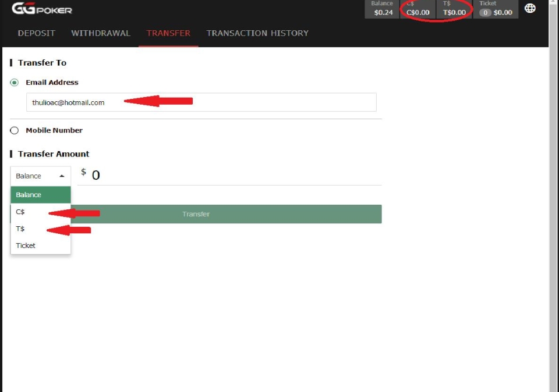
Task: Collapse the Balance type dropdown
Action: pos(40,176)
